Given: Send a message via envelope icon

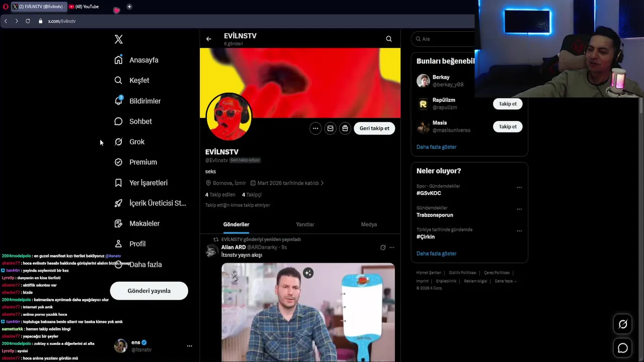Looking at the screenshot, I should pos(330,128).
